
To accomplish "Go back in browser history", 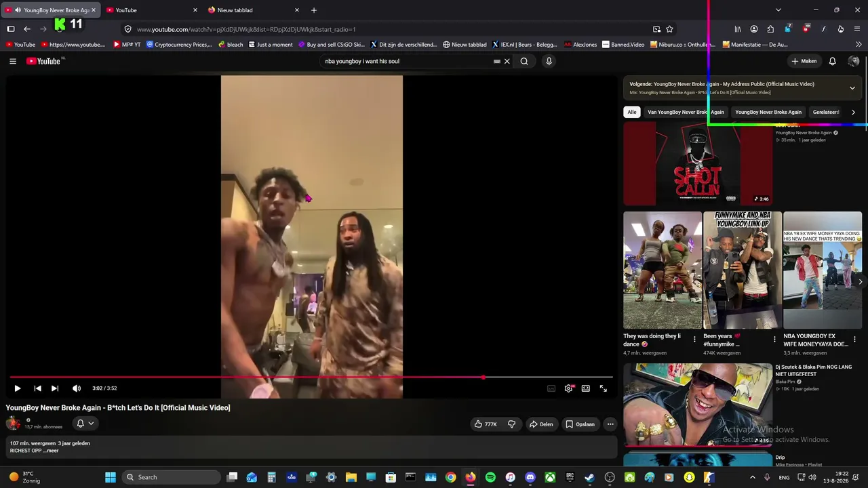I will click(27, 29).
